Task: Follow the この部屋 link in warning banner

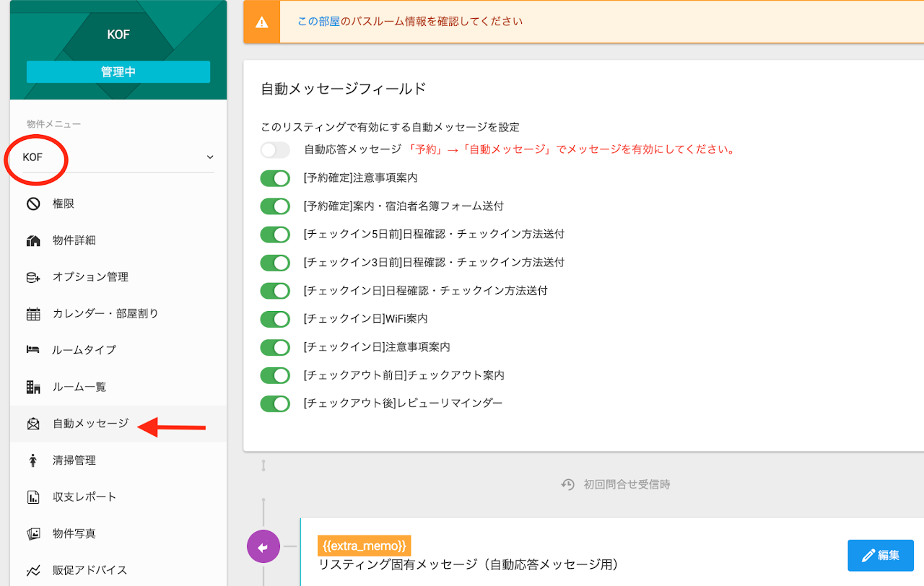Action: tap(319, 22)
